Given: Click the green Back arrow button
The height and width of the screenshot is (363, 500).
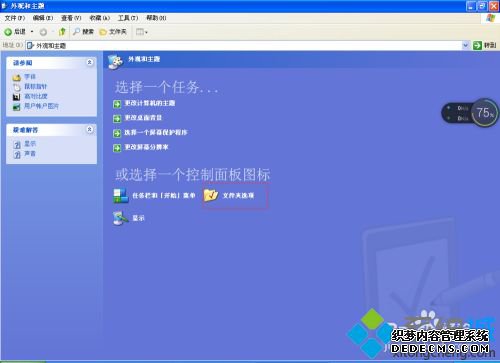Looking at the screenshot, I should [15, 32].
